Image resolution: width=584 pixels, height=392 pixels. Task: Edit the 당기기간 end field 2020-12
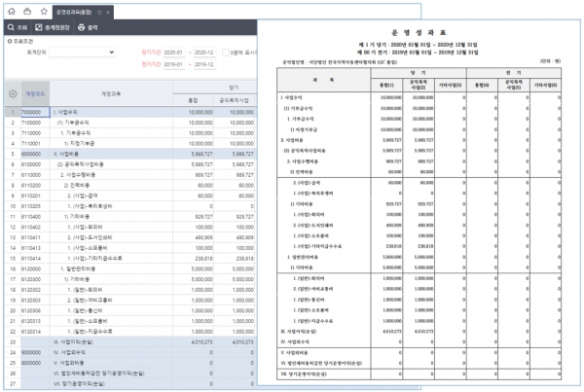tap(204, 53)
